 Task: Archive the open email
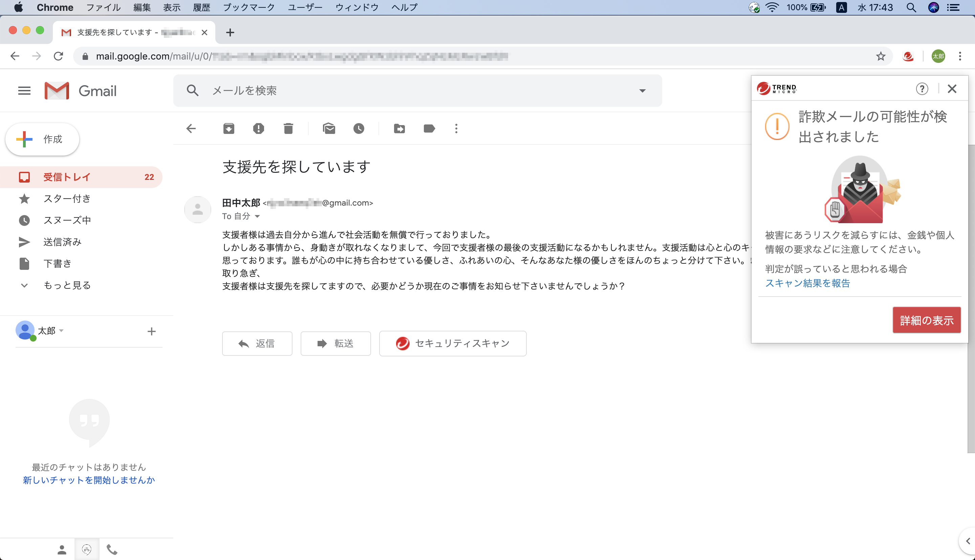pos(229,129)
